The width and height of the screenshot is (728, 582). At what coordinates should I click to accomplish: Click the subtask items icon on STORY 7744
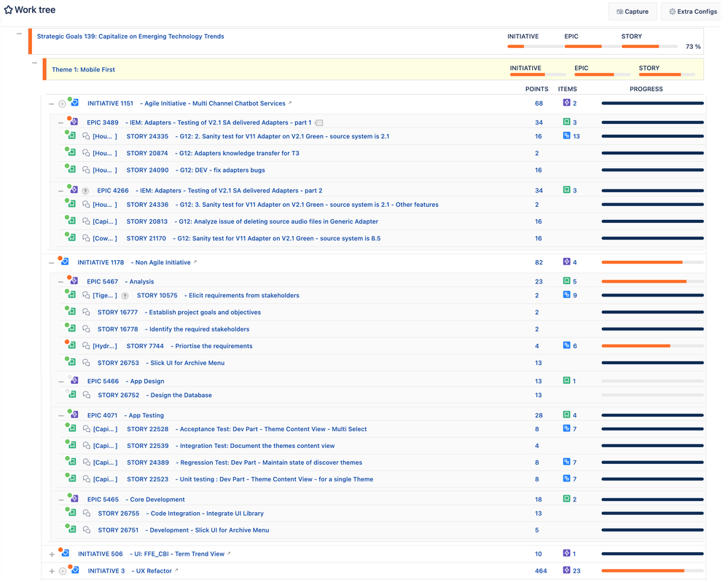click(566, 346)
